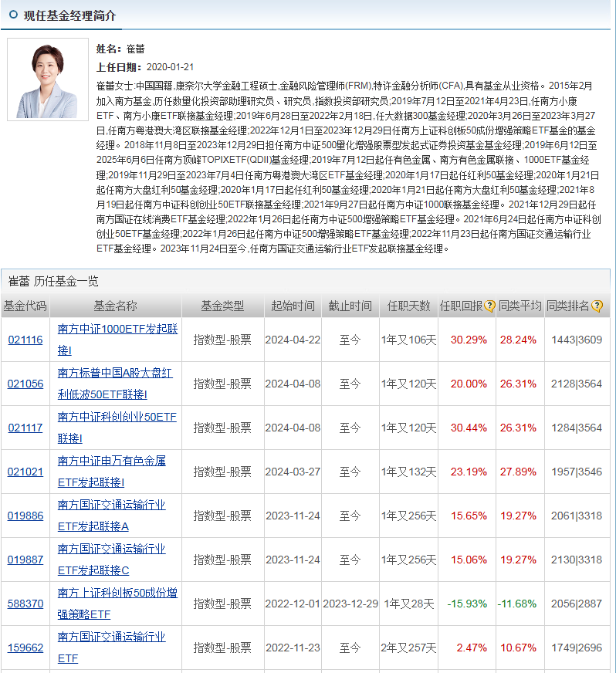
Task: Click the start date 2024-04-22
Action: point(293,340)
